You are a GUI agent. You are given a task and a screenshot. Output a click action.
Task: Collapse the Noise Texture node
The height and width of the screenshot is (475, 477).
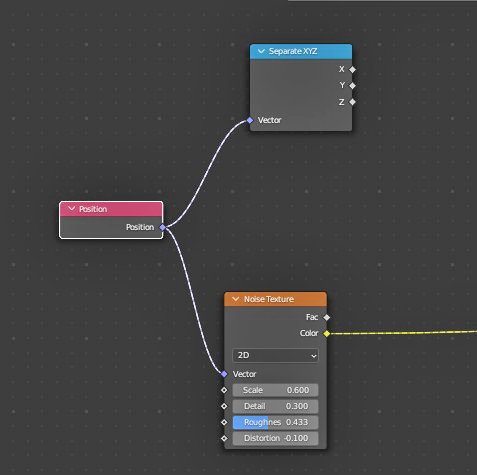coord(236,299)
